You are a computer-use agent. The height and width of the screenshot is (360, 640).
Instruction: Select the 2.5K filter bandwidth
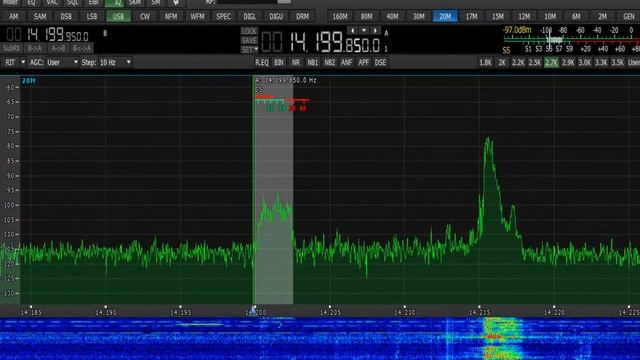coord(535,62)
